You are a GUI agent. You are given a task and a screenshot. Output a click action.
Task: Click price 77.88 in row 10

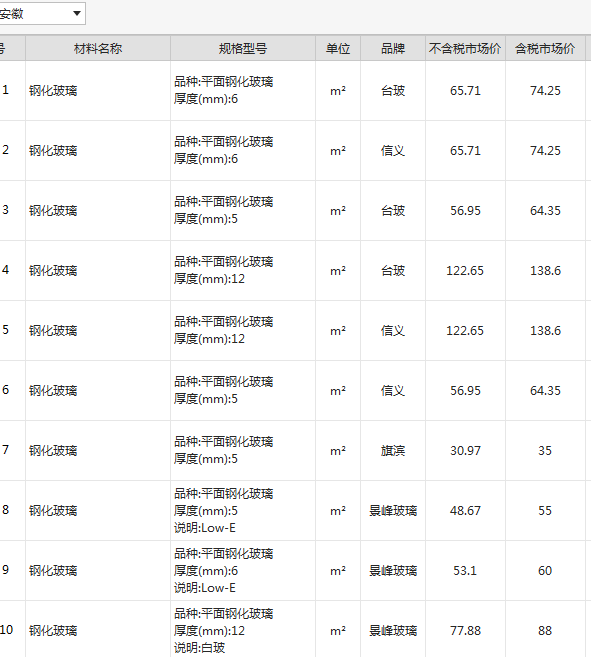click(465, 630)
